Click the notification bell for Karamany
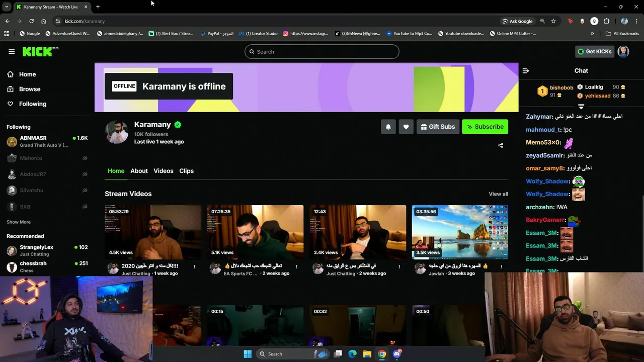The width and height of the screenshot is (644, 362). (388, 127)
